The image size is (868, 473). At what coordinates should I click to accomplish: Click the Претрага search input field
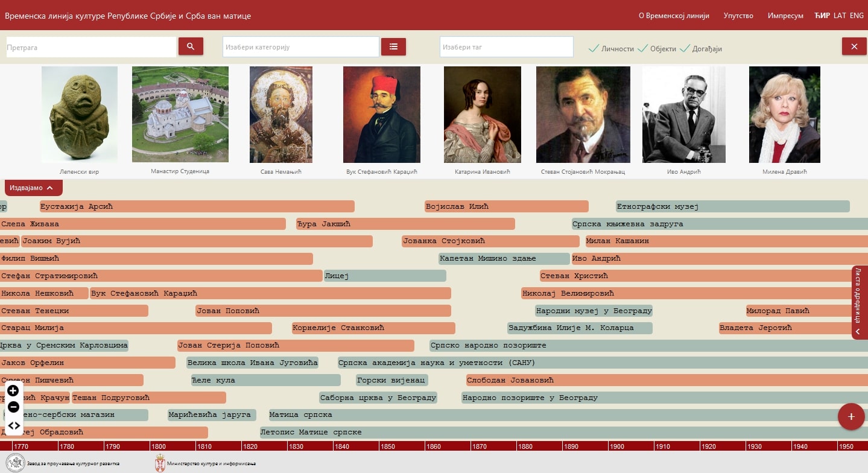click(91, 47)
